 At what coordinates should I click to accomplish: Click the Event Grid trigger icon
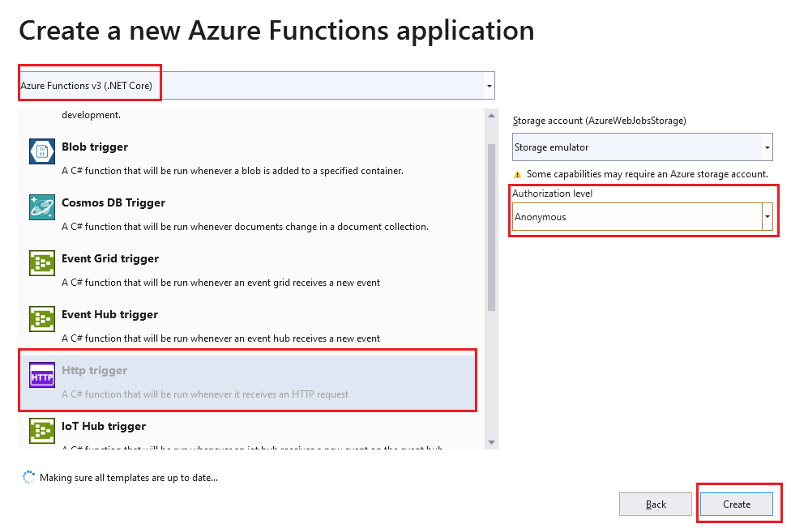click(42, 263)
